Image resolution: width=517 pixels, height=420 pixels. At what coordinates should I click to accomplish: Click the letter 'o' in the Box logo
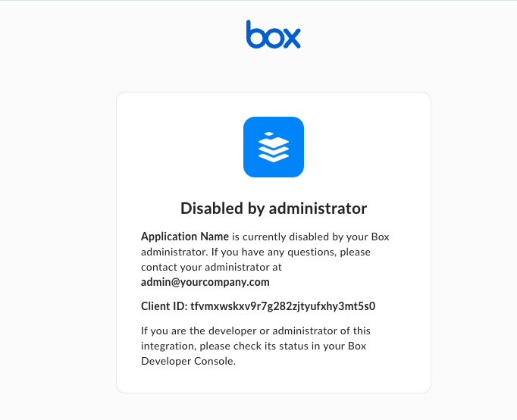273,38
